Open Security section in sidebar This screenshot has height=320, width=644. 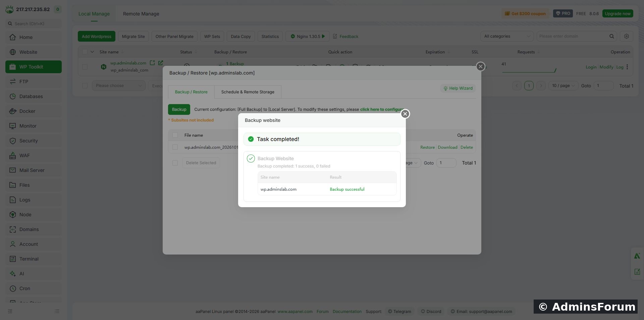(x=34, y=141)
